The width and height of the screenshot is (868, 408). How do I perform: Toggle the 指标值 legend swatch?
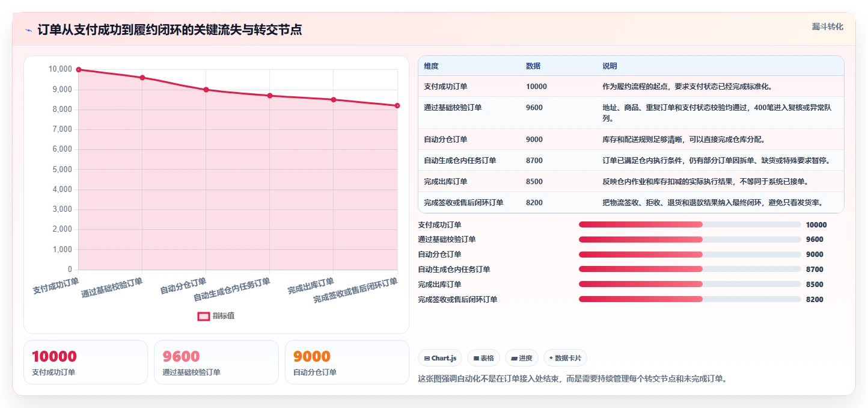pos(204,316)
